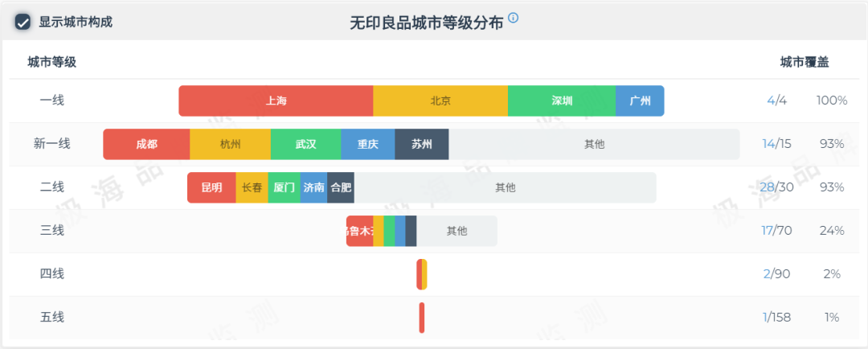Click the info icon beside the chart title
This screenshot has height=349, width=868.
pos(514,18)
